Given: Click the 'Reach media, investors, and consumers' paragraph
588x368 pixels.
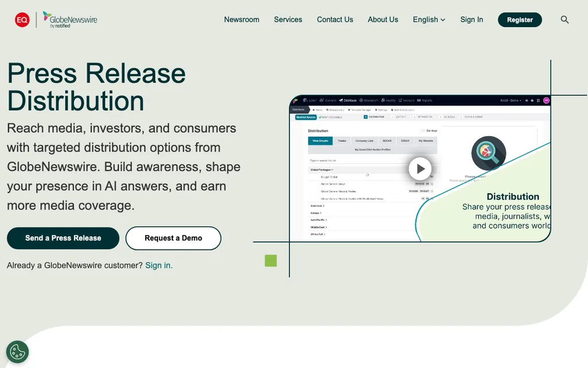Looking at the screenshot, I should tap(124, 167).
